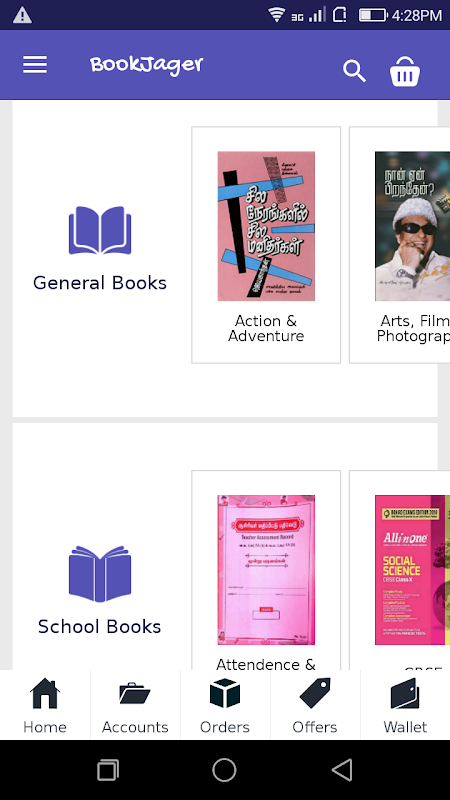Tap the Action & Adventure label text
450x800 pixels.
266,328
